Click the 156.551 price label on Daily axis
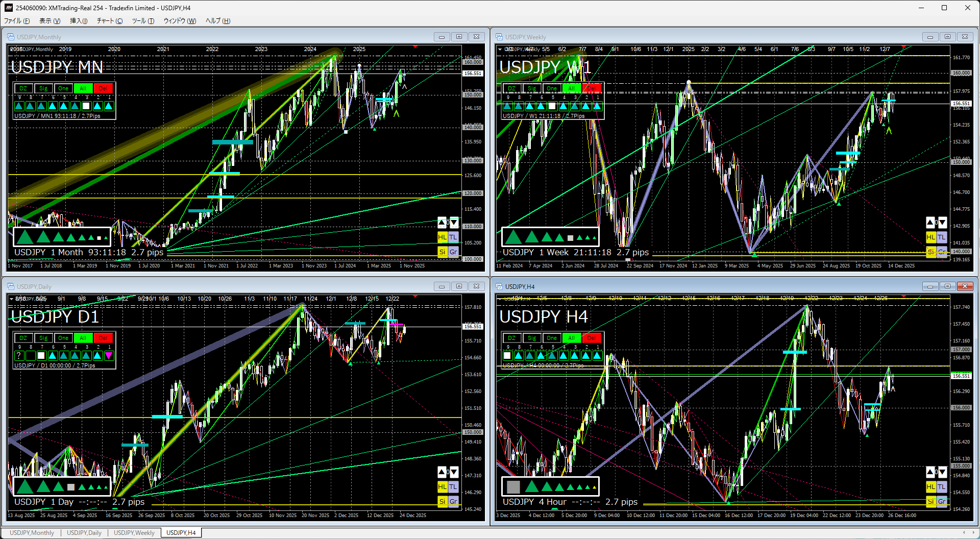 tap(473, 326)
